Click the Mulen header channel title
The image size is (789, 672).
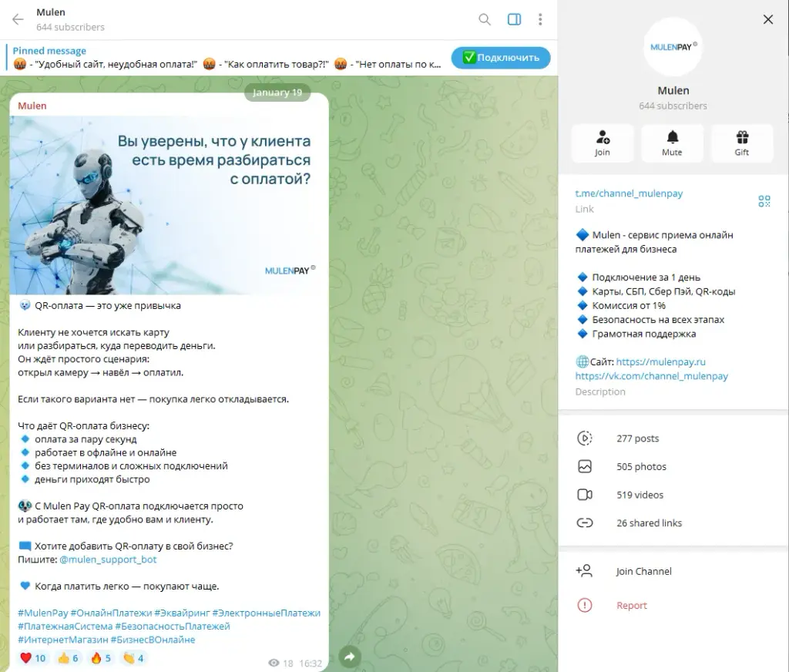pos(51,12)
